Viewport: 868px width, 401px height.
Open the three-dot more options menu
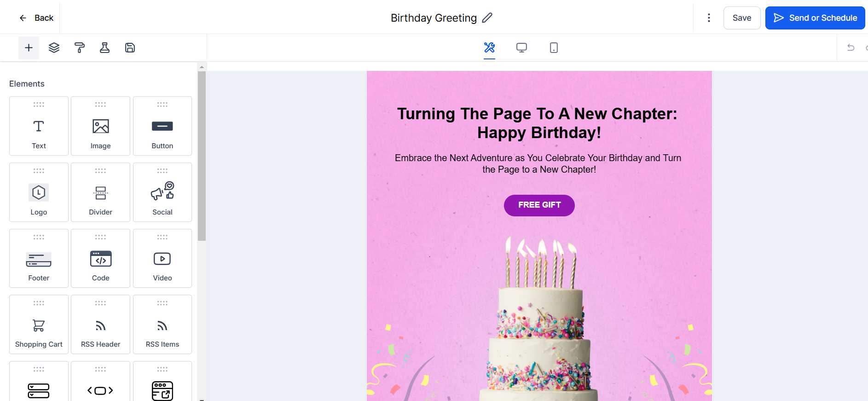(x=709, y=18)
